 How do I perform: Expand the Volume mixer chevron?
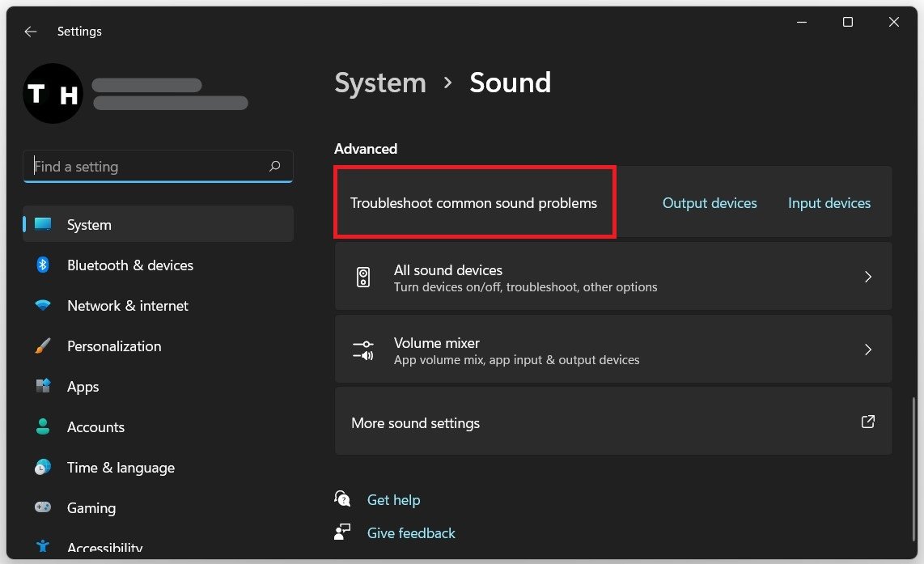[x=867, y=350]
